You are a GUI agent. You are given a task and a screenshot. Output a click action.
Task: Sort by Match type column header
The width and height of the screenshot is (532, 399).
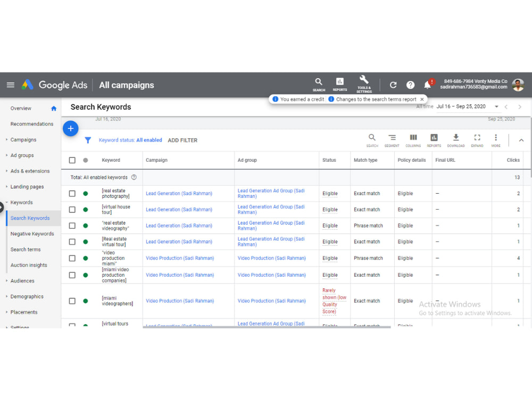pos(365,160)
